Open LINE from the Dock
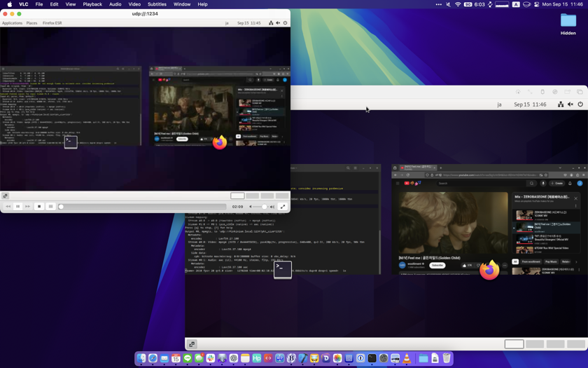588x368 pixels. pos(187,358)
